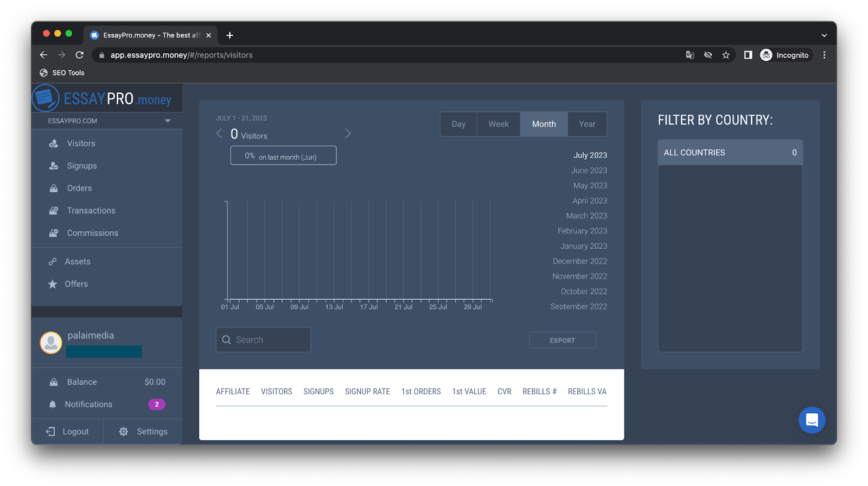Open Settings label in sidebar
The image size is (868, 486).
point(152,432)
